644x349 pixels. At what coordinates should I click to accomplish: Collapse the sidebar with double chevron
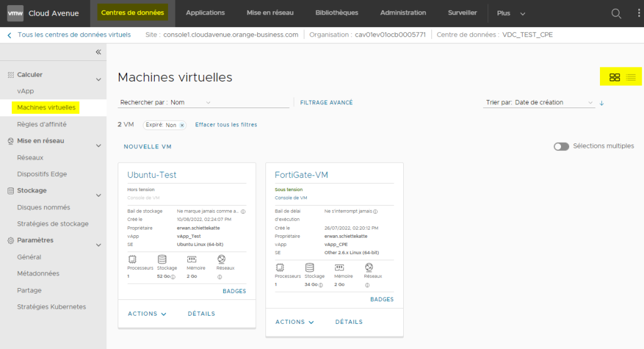tap(98, 52)
